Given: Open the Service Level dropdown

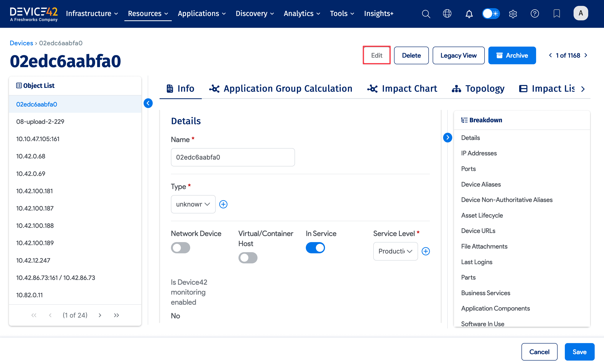Looking at the screenshot, I should 395,251.
